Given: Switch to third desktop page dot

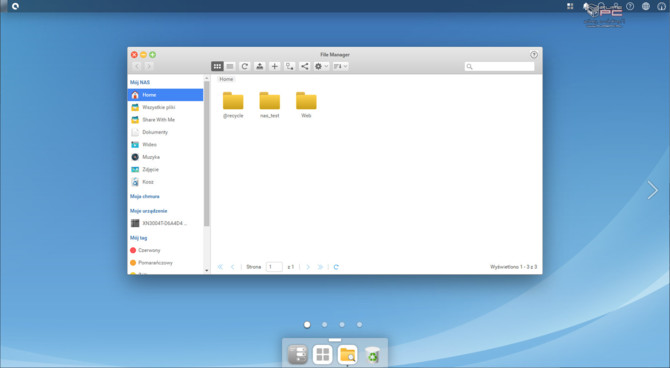Looking at the screenshot, I should (342, 325).
